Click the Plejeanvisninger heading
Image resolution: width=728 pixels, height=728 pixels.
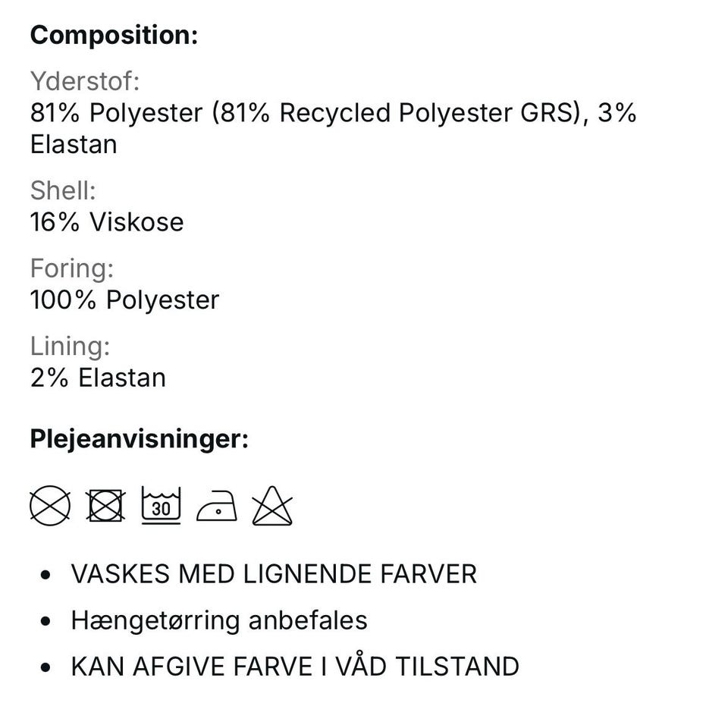coord(140,439)
